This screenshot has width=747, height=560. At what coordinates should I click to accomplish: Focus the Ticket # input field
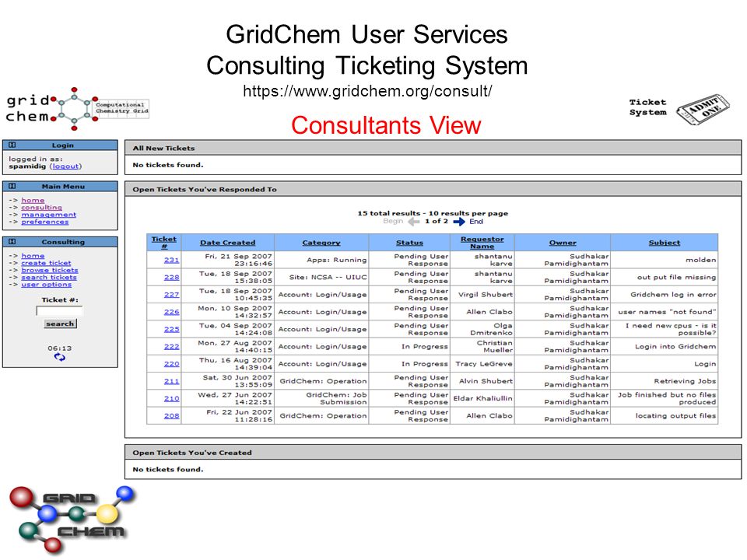(60, 311)
